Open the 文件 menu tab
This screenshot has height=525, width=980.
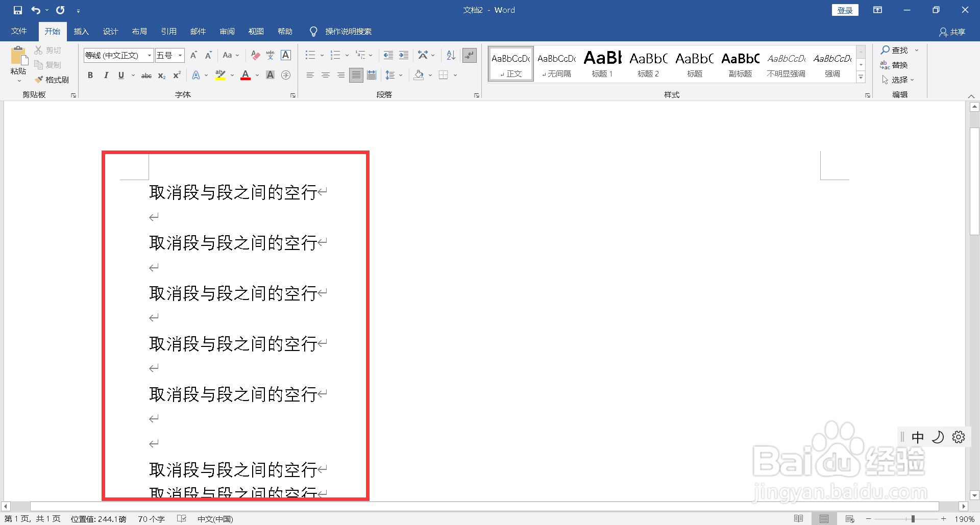pos(19,31)
